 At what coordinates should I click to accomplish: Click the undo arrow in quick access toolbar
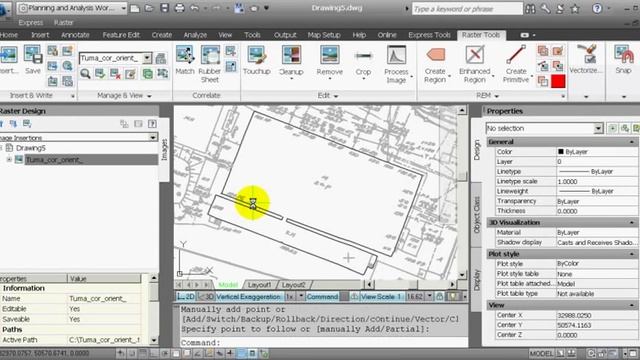pos(195,8)
